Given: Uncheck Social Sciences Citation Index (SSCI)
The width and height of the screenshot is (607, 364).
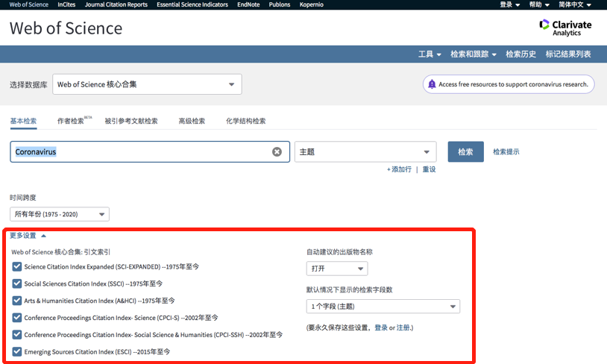Looking at the screenshot, I should (16, 283).
